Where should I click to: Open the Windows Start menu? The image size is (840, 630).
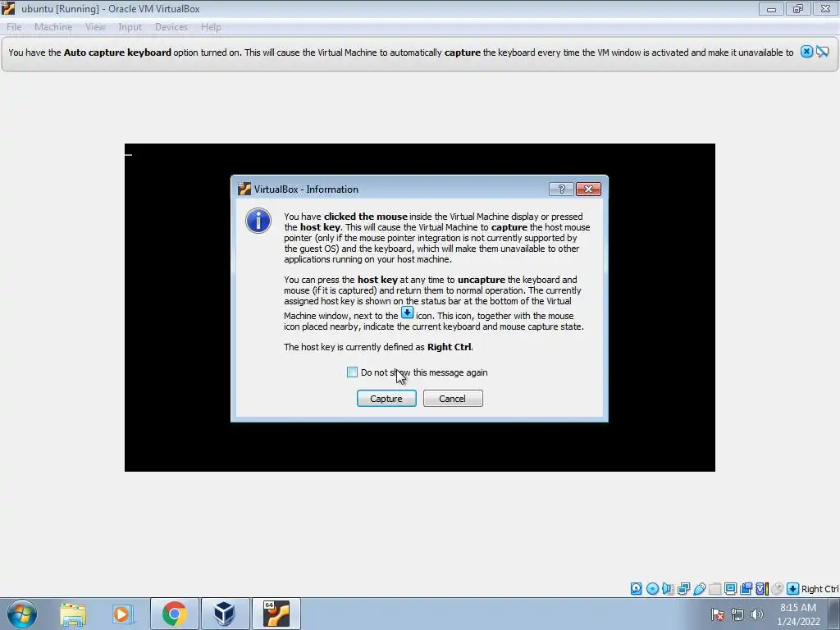point(22,614)
